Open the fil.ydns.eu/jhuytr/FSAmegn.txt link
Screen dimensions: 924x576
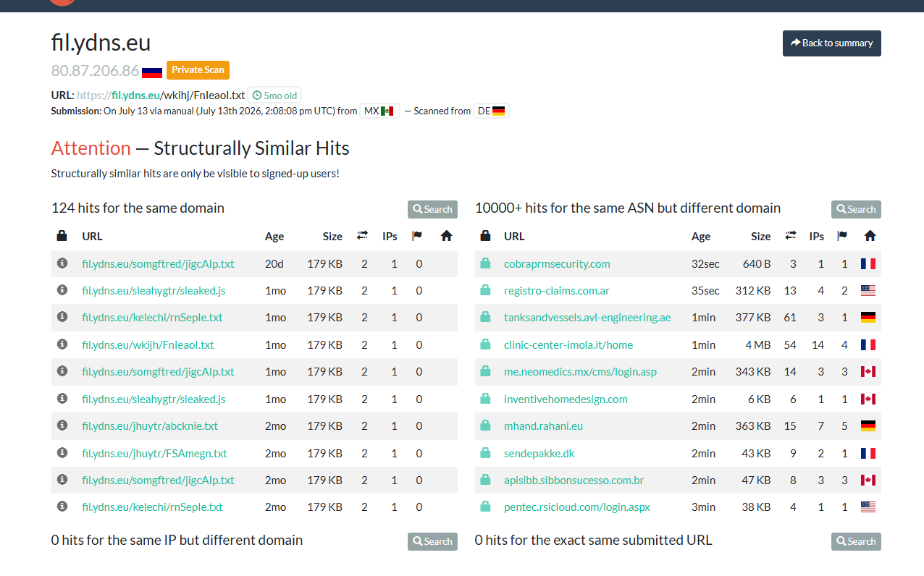click(154, 453)
